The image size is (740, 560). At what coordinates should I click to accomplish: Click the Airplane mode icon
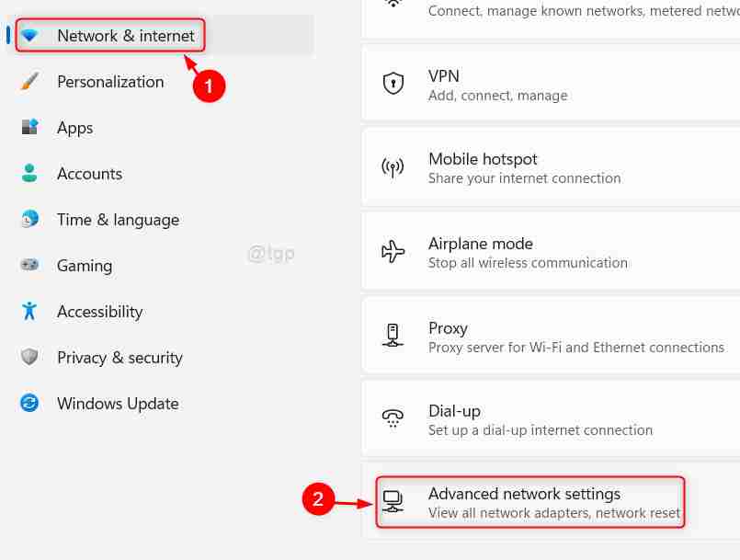[x=393, y=251]
